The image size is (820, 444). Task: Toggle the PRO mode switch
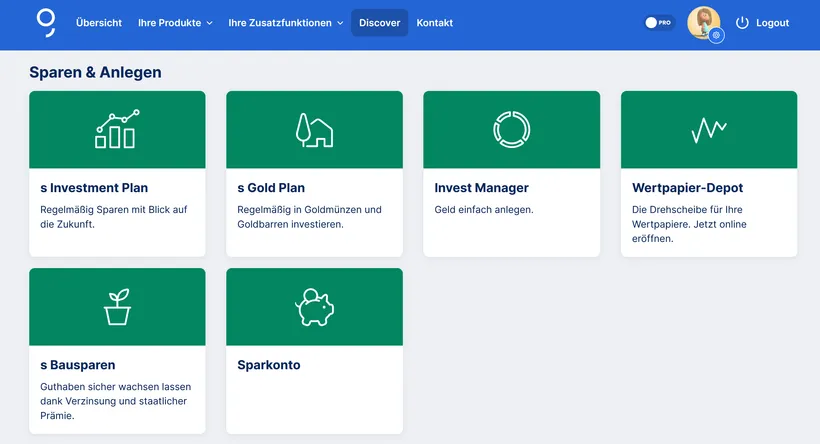pos(658,22)
